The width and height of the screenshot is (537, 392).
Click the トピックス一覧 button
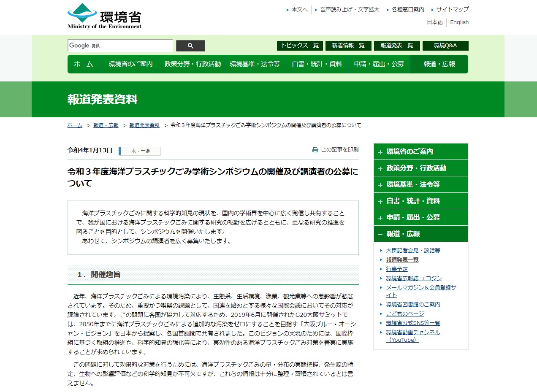(x=300, y=46)
